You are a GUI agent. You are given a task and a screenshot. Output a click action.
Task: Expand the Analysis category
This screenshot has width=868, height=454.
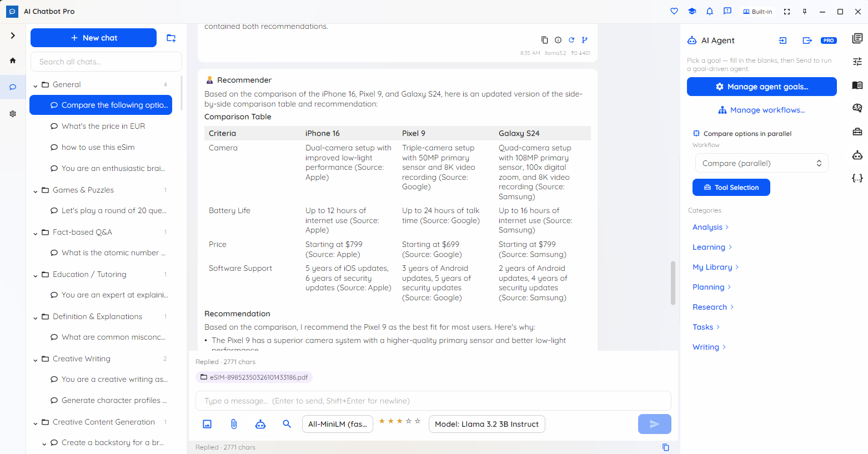(710, 227)
